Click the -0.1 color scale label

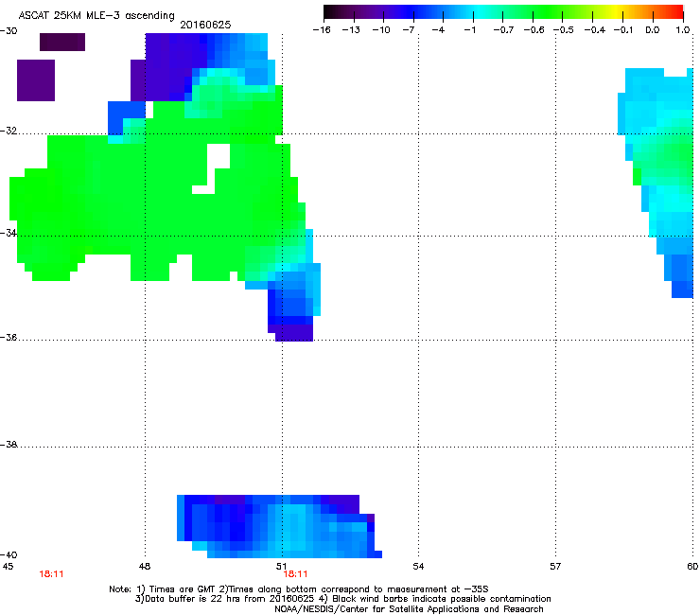(623, 30)
